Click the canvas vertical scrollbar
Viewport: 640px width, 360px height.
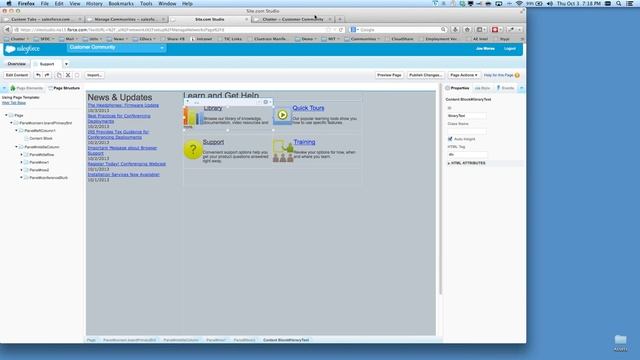[440, 190]
